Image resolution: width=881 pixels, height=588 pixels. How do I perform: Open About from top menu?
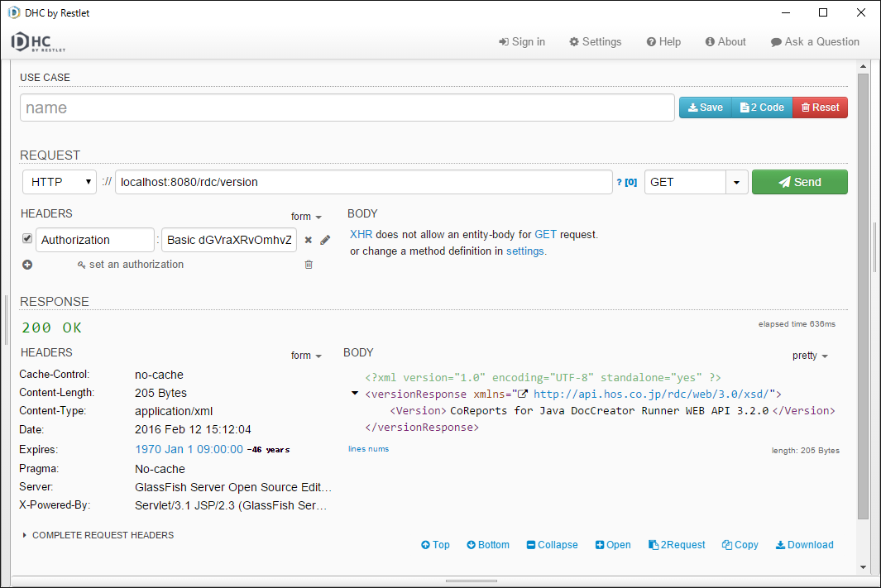[x=725, y=41]
